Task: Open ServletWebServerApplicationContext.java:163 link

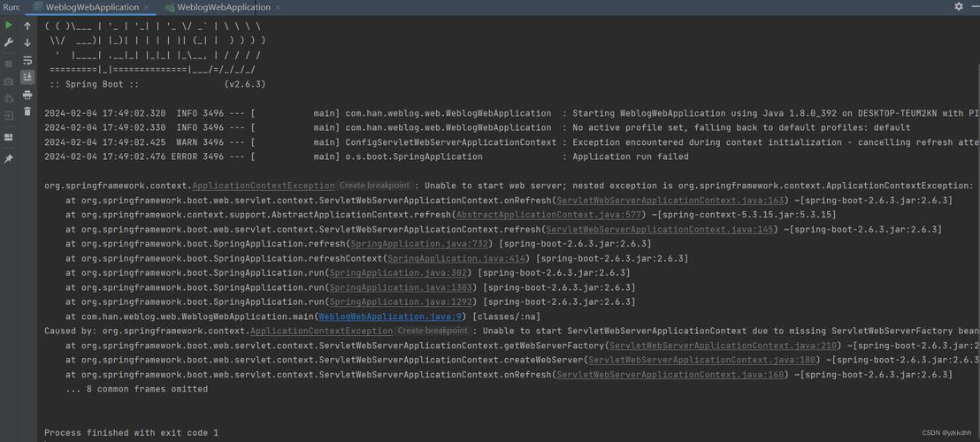Action: coord(670,201)
